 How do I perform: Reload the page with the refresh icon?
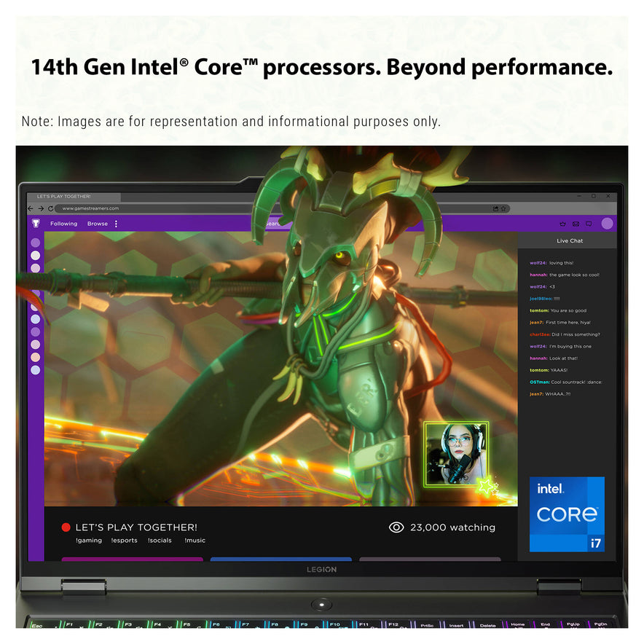(x=50, y=209)
